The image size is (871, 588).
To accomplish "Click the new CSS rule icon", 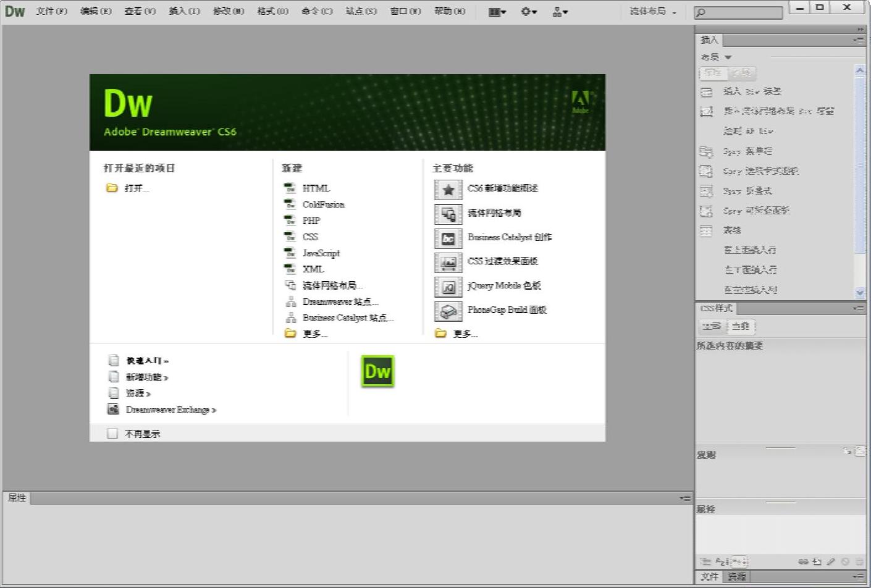I will (x=817, y=561).
